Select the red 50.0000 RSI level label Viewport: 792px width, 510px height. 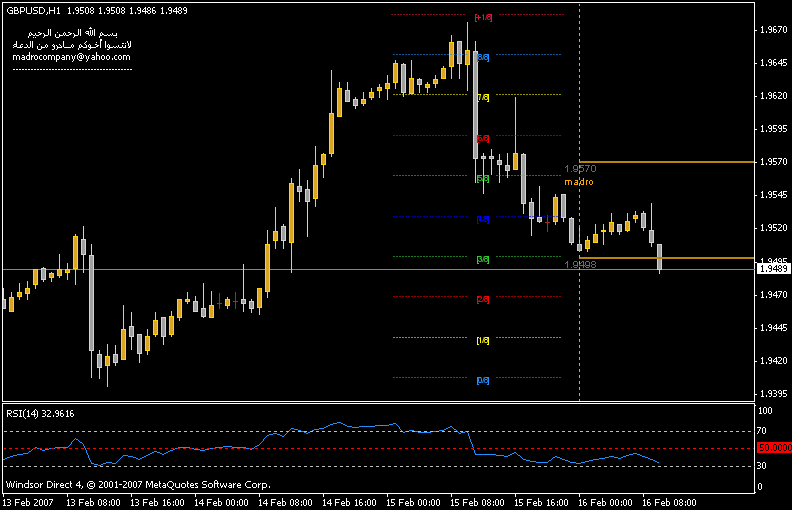tap(774, 448)
